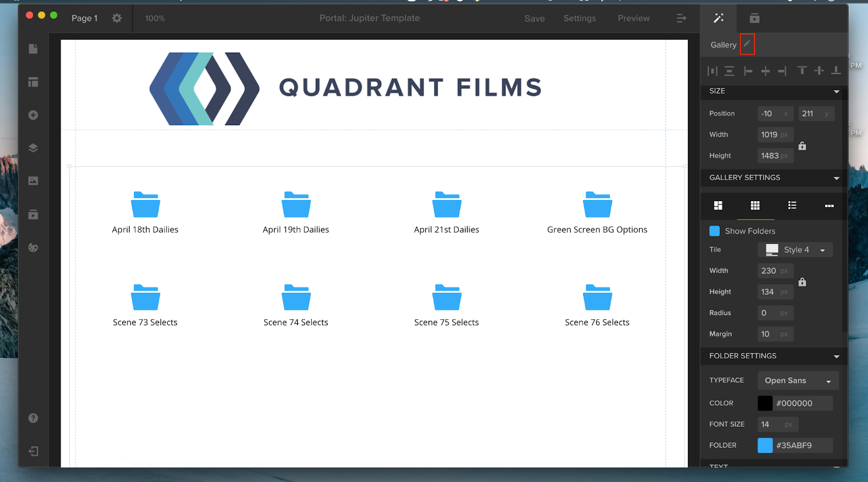Viewport: 868px width, 482px height.
Task: Select the Scene 74 Selects folder
Action: 296,305
